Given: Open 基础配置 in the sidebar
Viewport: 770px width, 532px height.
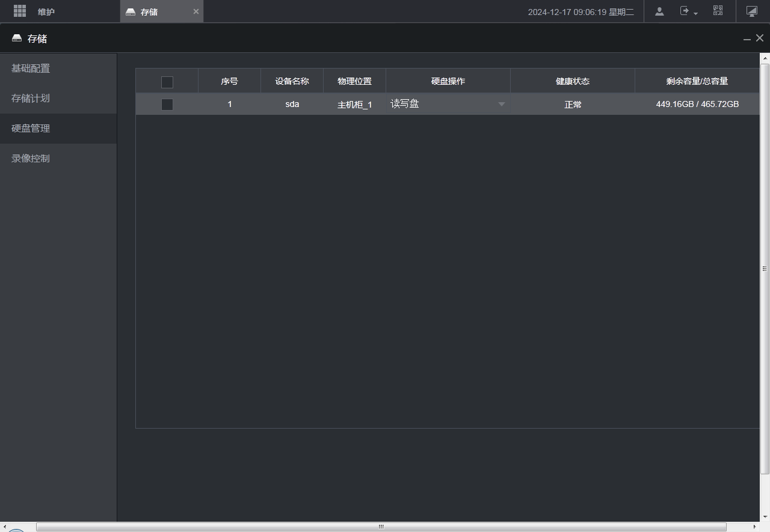Looking at the screenshot, I should click(31, 69).
